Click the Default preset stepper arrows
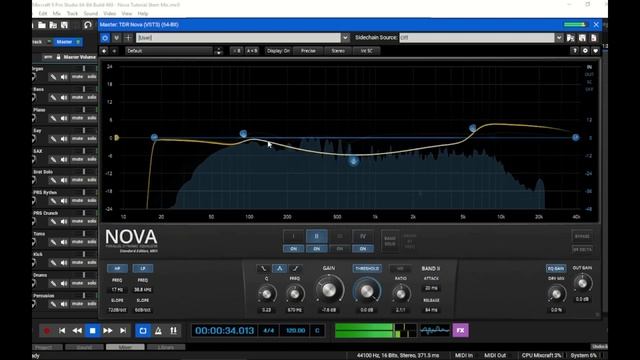The height and width of the screenshot is (360, 640). (x=218, y=51)
